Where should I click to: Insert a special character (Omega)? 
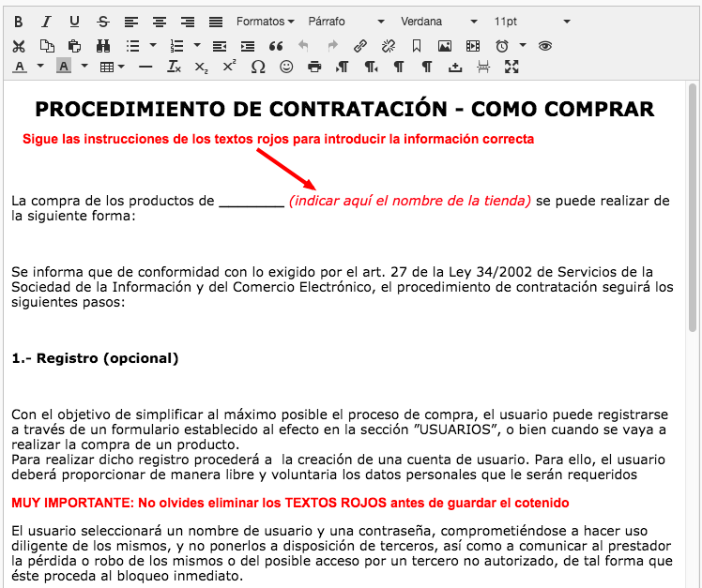[x=258, y=68]
